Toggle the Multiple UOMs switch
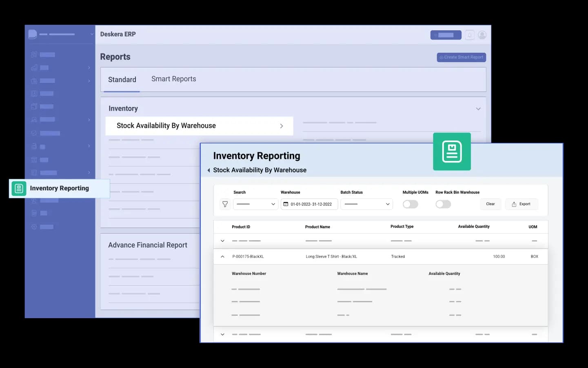The image size is (588, 368). coord(410,204)
